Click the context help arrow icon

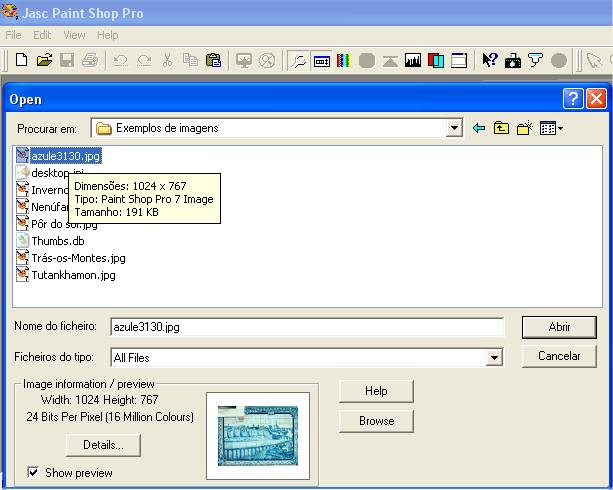(489, 61)
